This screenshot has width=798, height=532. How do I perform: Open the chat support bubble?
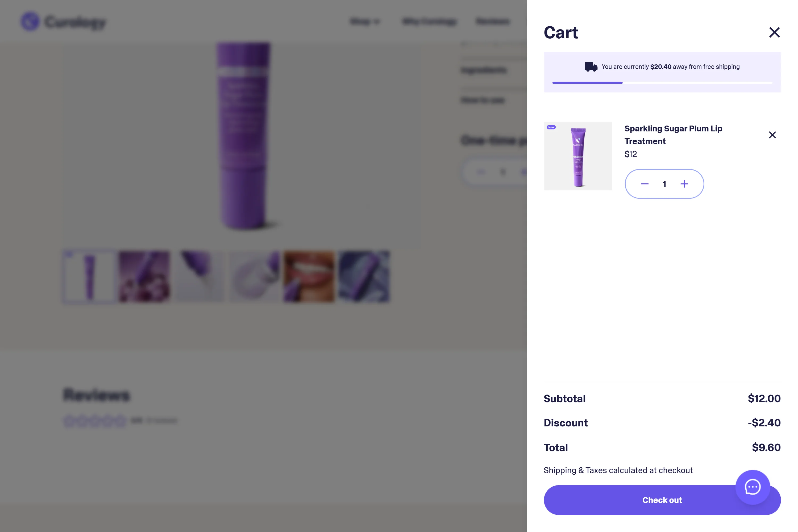pos(753,487)
